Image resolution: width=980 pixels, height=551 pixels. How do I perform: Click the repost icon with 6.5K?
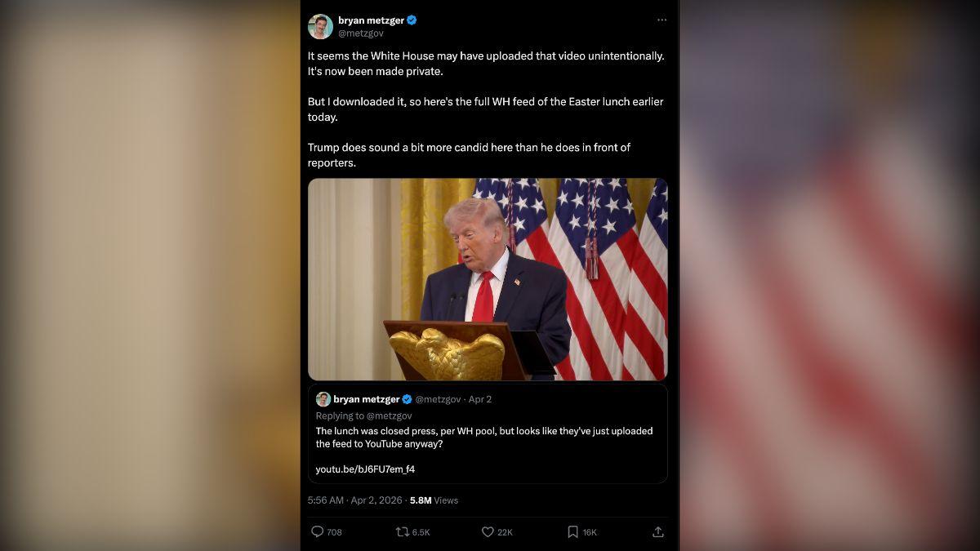(x=402, y=531)
